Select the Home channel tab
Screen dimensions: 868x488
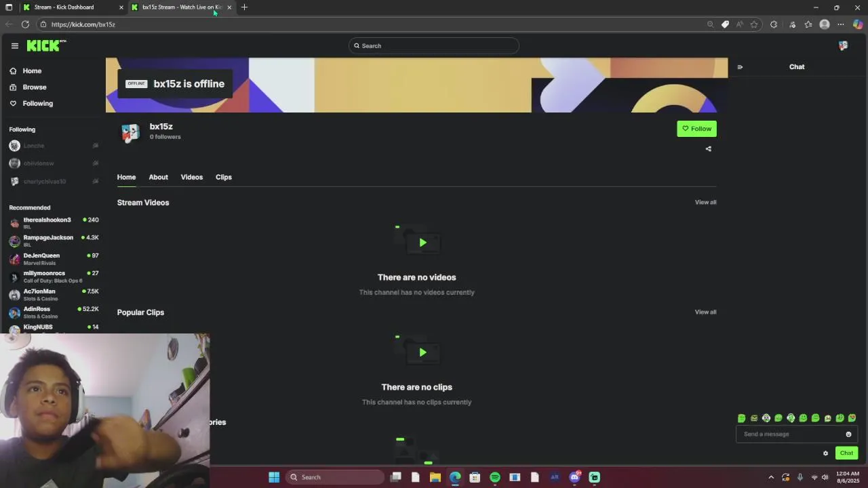click(x=126, y=178)
